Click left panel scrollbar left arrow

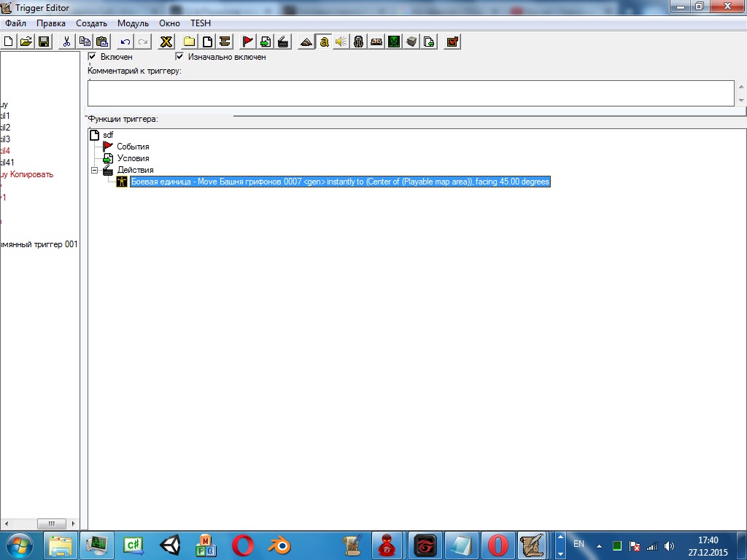click(x=6, y=524)
